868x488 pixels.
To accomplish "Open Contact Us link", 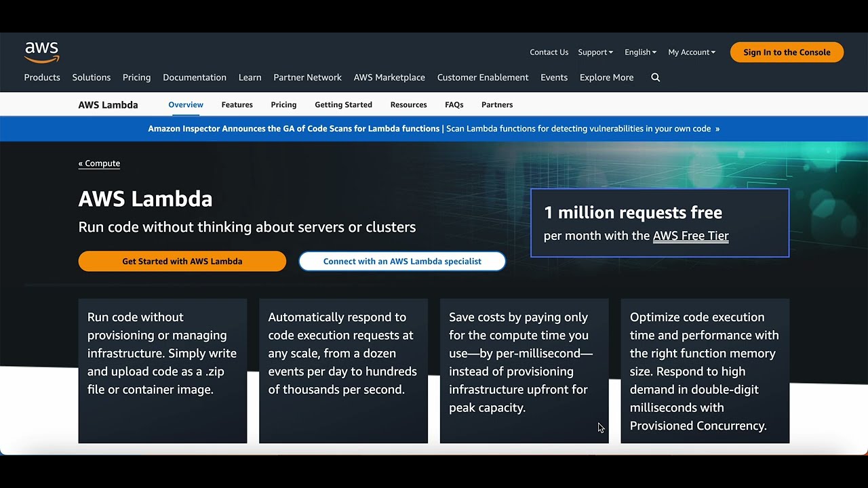I will pos(549,52).
